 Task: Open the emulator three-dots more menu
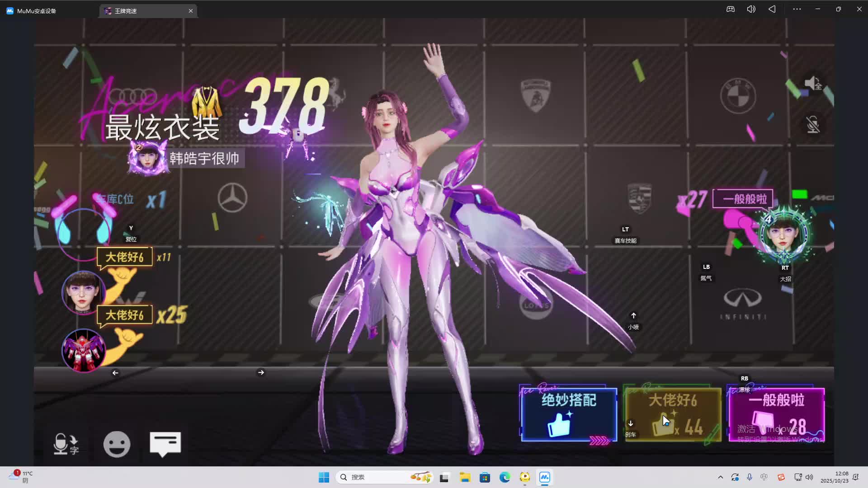click(x=797, y=9)
